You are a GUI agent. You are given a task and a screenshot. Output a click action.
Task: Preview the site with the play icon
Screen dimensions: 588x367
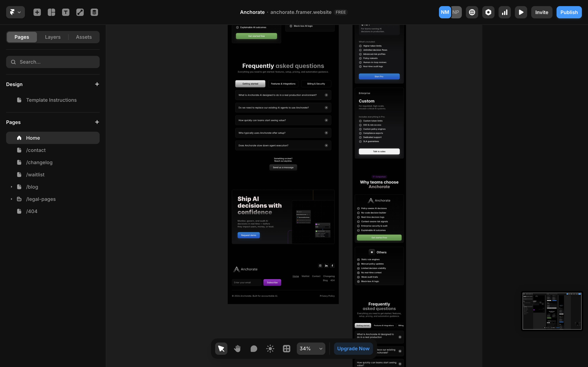521,12
